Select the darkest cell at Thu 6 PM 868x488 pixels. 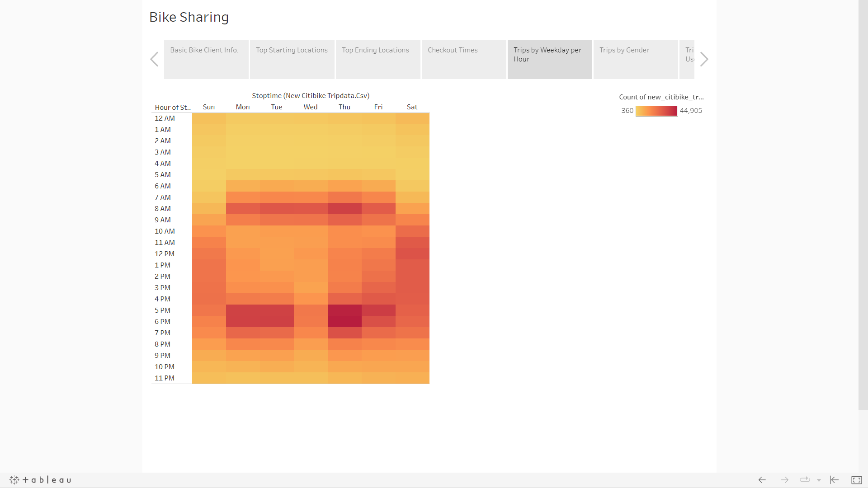pyautogui.click(x=344, y=321)
